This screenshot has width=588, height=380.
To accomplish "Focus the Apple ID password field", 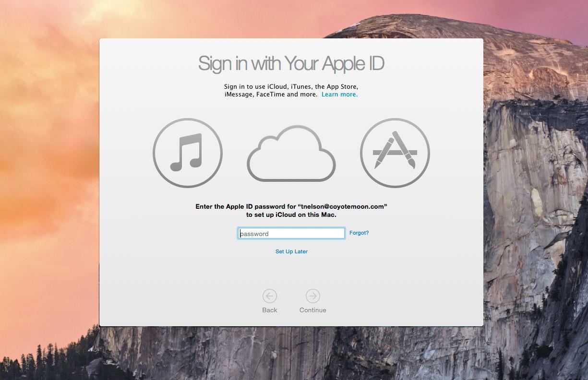I will 291,234.
